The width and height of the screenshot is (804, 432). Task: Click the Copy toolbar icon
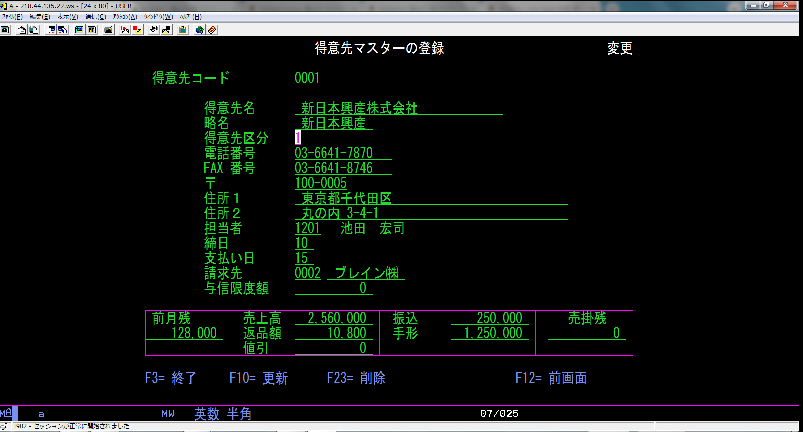coord(22,29)
